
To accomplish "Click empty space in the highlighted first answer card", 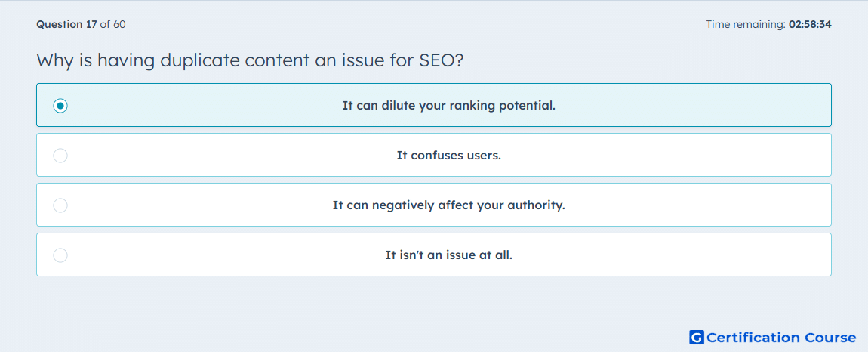I will [692, 105].
